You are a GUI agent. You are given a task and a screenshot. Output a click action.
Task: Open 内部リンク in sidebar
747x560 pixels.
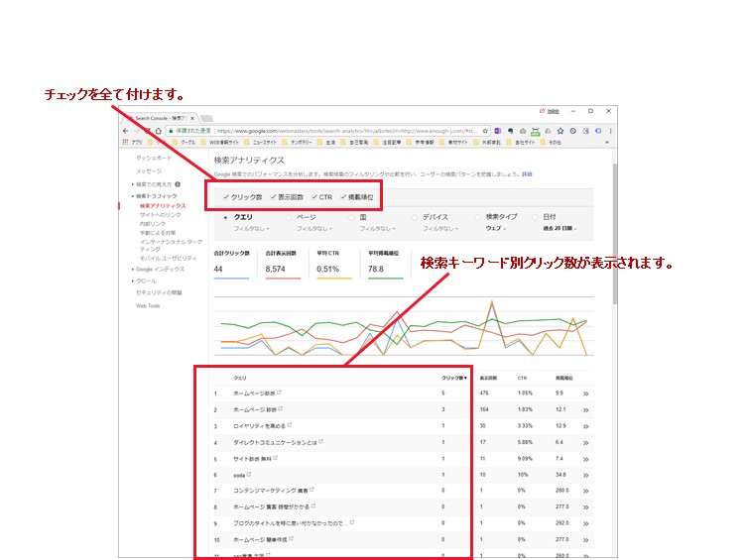tap(153, 224)
